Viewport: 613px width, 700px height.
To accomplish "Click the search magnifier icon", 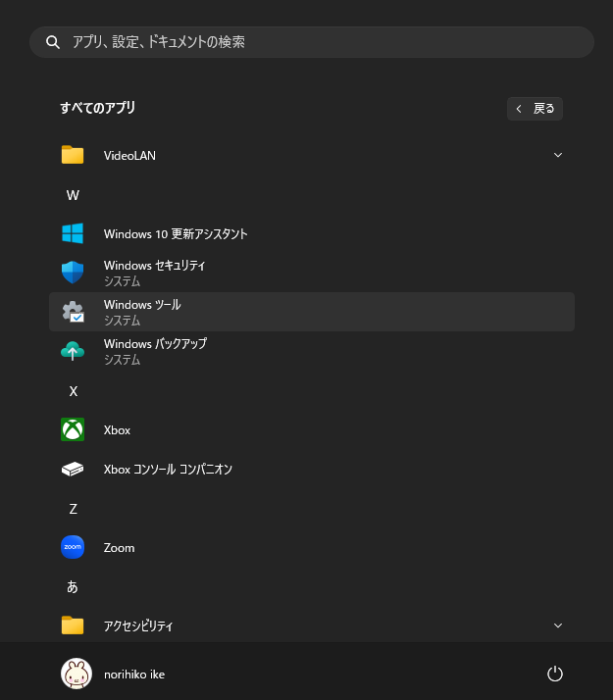I will click(x=53, y=42).
